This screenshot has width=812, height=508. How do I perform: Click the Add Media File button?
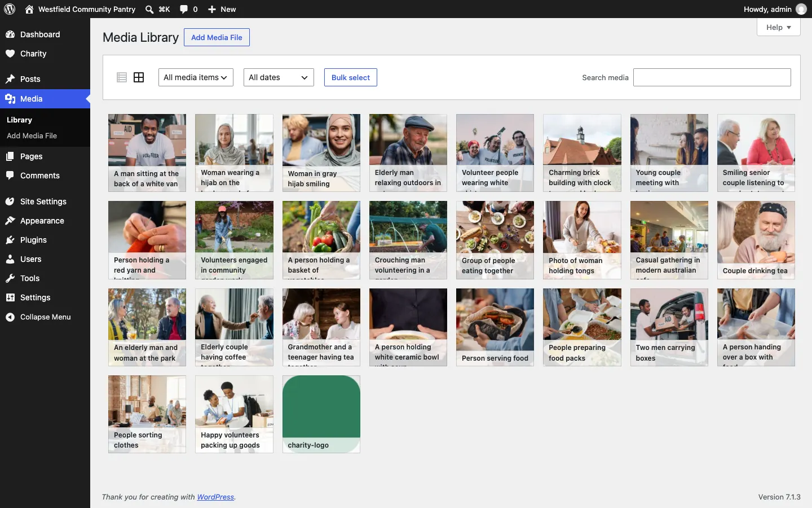(x=217, y=37)
